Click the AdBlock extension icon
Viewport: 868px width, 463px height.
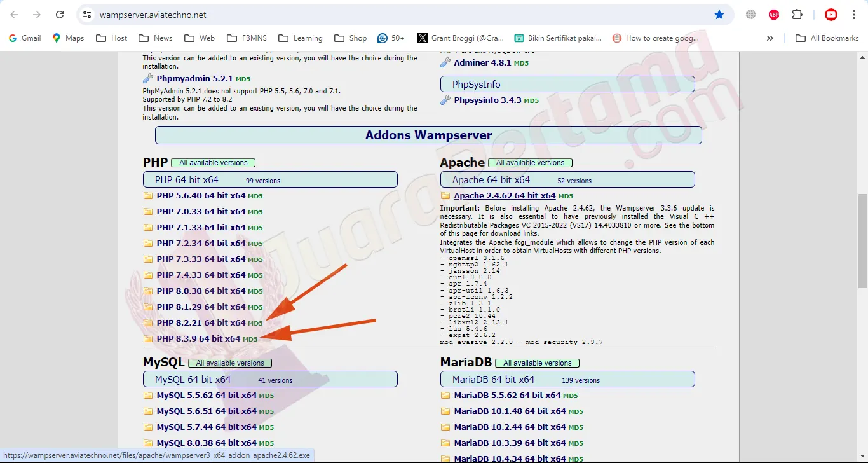click(773, 14)
